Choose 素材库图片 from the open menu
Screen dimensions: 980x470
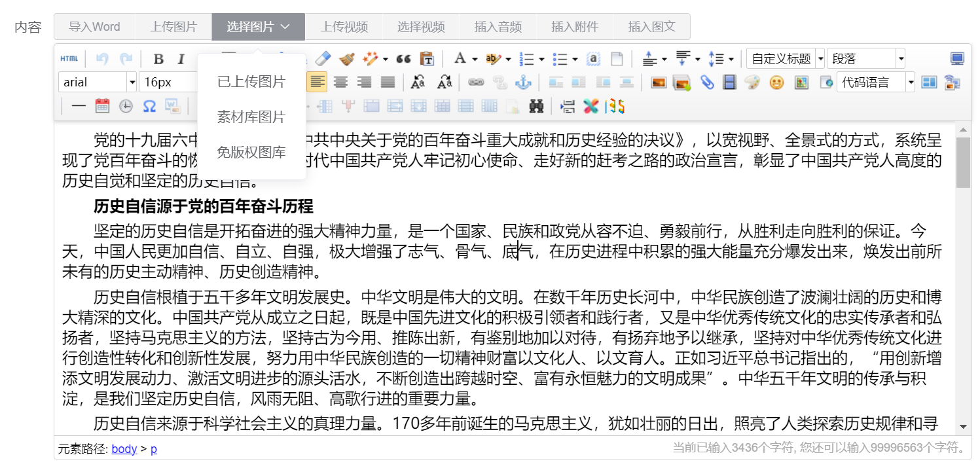point(251,117)
